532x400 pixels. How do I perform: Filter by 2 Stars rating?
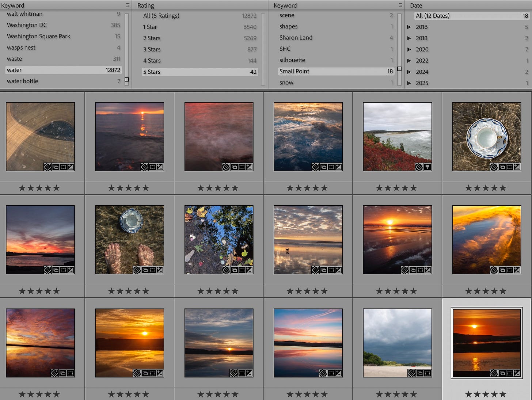pos(200,38)
